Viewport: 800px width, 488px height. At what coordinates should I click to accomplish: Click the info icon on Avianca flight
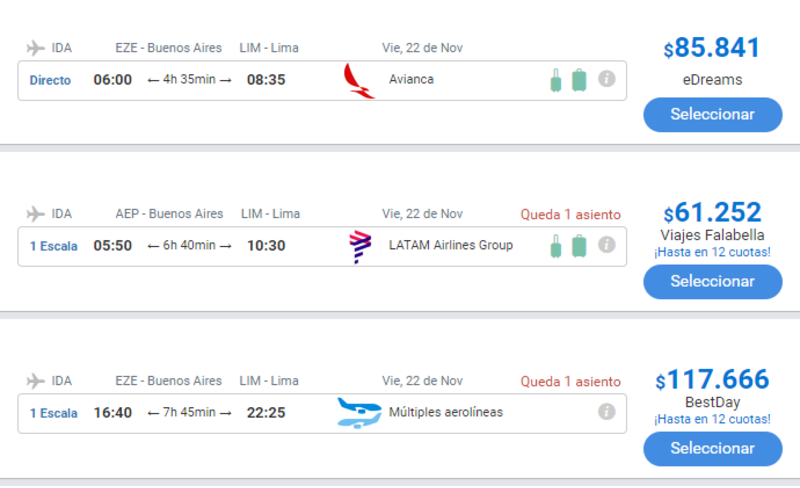[x=606, y=79]
